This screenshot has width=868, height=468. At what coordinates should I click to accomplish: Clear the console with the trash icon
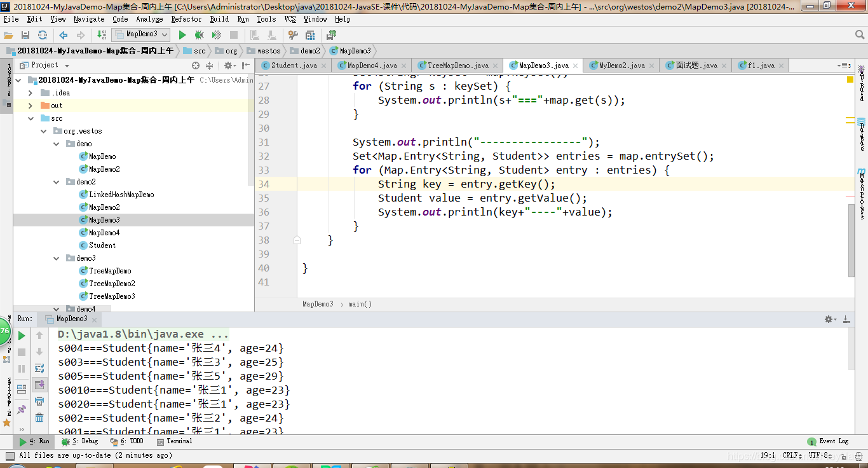[39, 418]
